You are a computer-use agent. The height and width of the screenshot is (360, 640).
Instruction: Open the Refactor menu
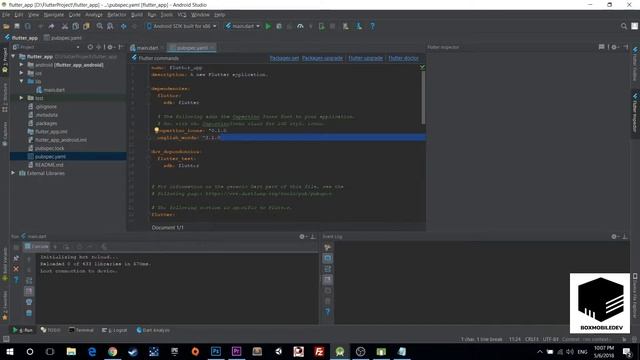[117, 15]
